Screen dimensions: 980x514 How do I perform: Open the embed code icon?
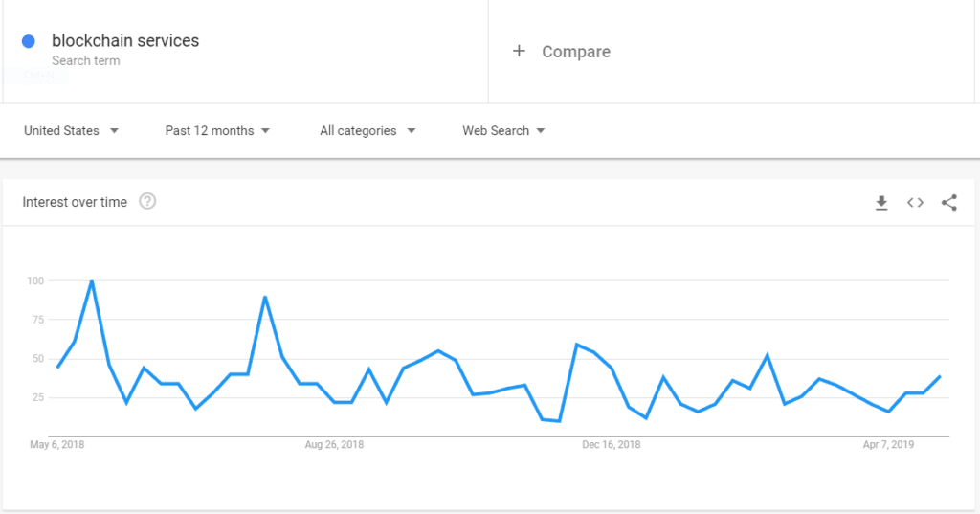click(915, 203)
